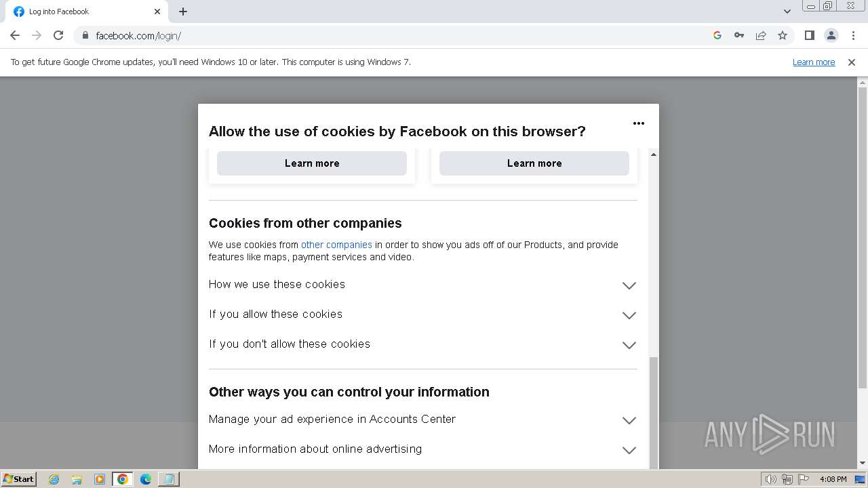The image size is (868, 488).
Task: Click the left "Learn more" button
Action: 312,163
